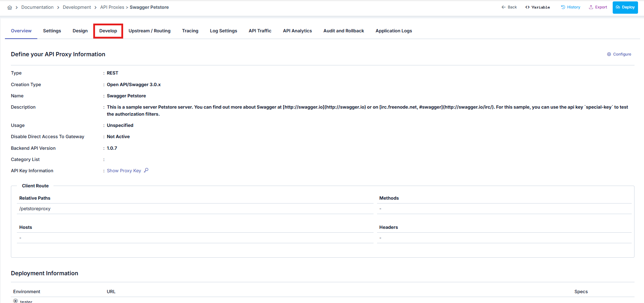Screen dimensions: 644x303
Task: Click the Creation Type label
Action: click(26, 85)
